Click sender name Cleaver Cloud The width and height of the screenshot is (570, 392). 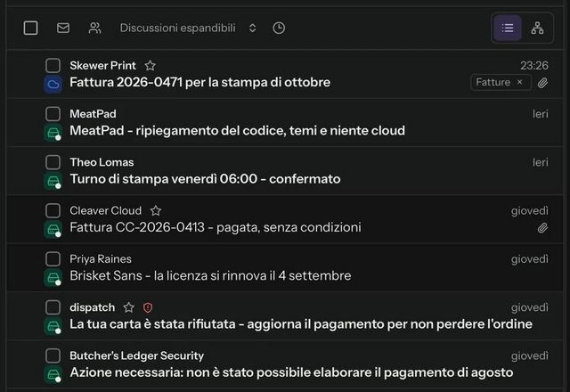coord(105,210)
